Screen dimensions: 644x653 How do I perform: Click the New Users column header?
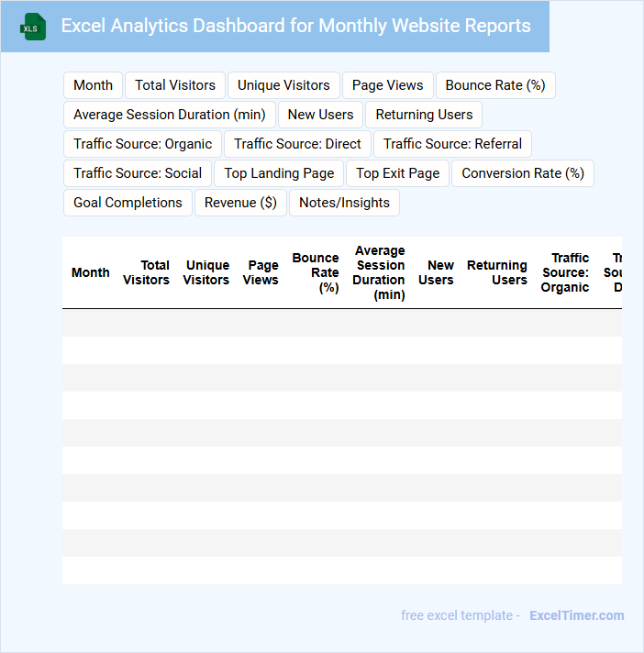point(436,272)
